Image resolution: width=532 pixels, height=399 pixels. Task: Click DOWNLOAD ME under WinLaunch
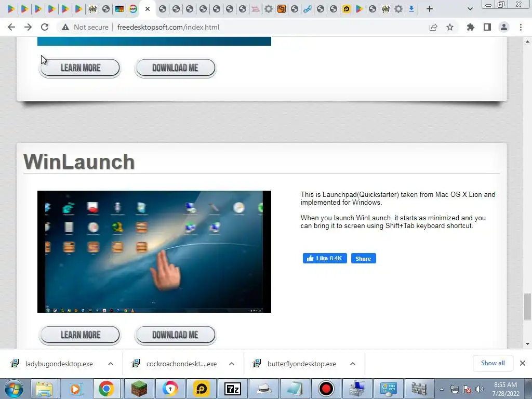tap(175, 335)
